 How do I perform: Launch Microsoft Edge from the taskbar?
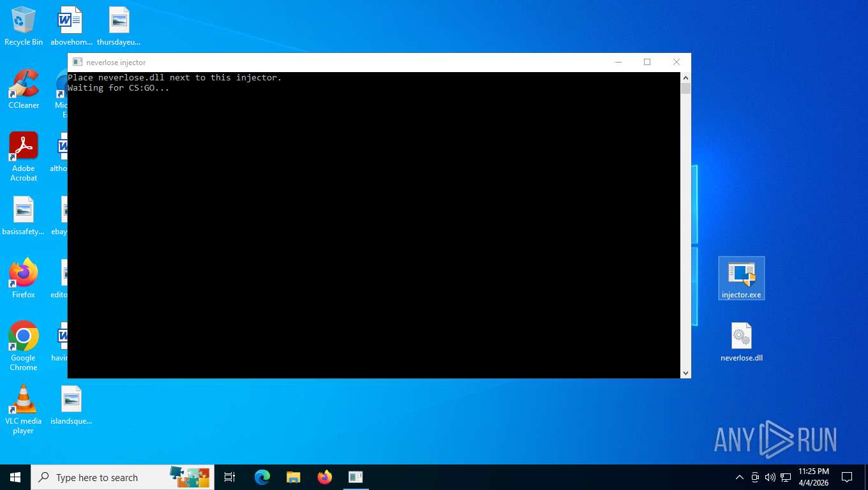262,477
